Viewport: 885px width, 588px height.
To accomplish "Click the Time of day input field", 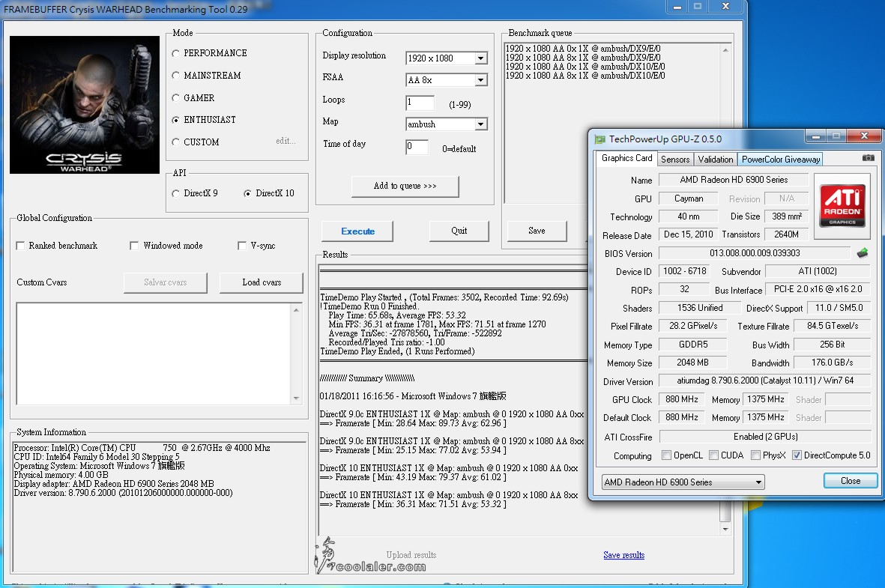I will [417, 148].
